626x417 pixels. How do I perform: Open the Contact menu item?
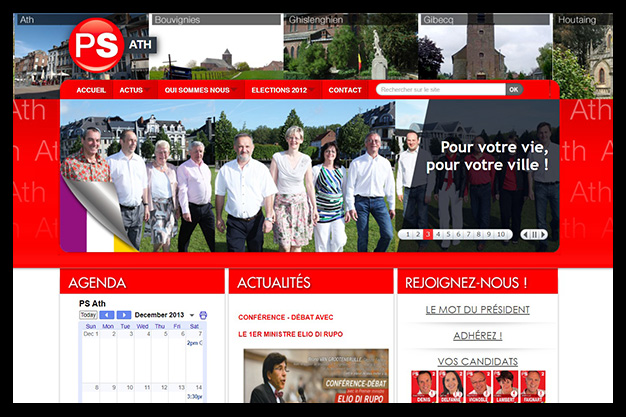345,90
